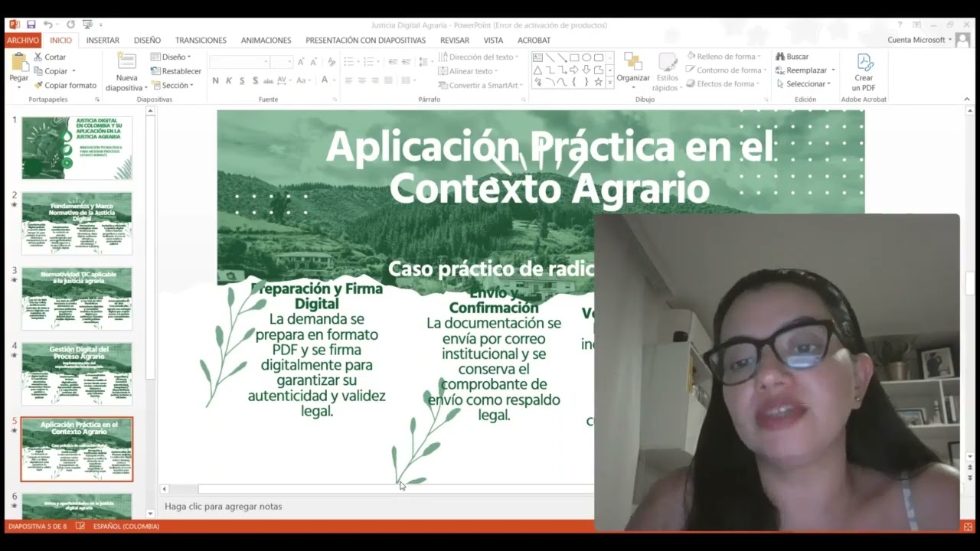Collapse the ribbon with the arrow
980x551 pixels.
click(x=969, y=99)
